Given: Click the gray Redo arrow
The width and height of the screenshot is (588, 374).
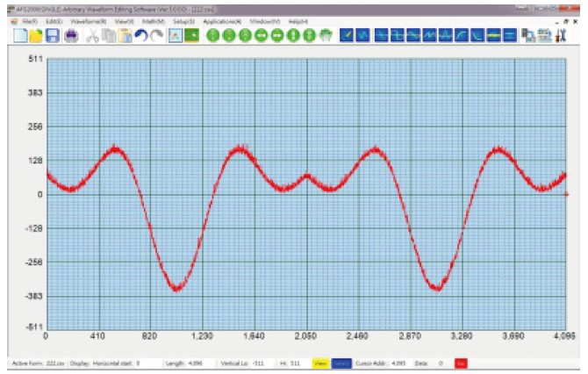Looking at the screenshot, I should [157, 36].
